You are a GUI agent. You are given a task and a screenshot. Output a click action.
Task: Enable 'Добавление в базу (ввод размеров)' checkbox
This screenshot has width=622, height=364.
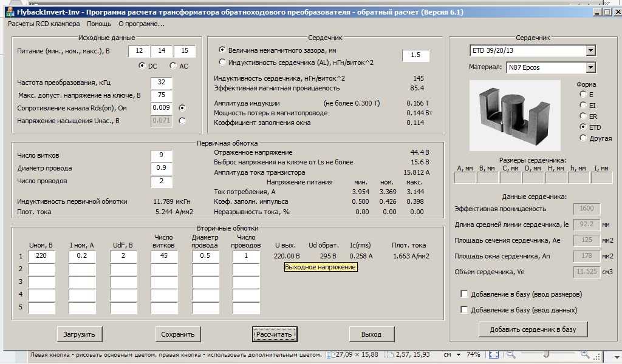coord(463,294)
